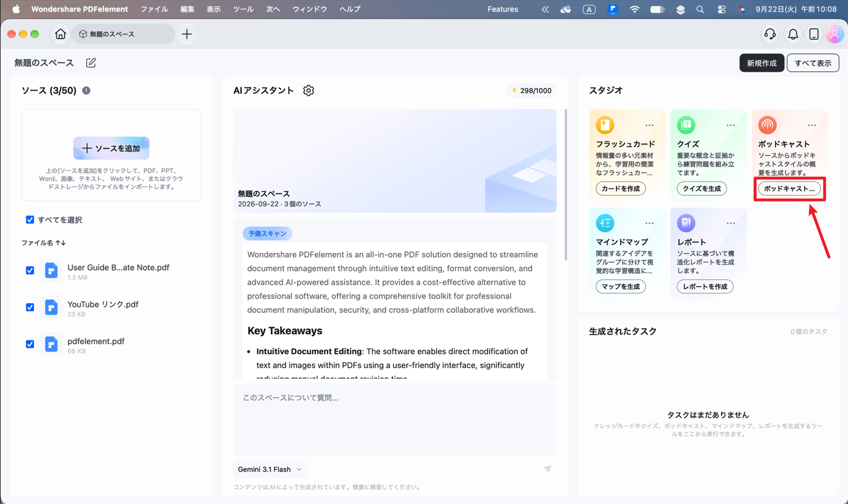This screenshot has height=504, width=848.
Task: Click the 無題のスペース banner image
Action: pyautogui.click(x=395, y=161)
